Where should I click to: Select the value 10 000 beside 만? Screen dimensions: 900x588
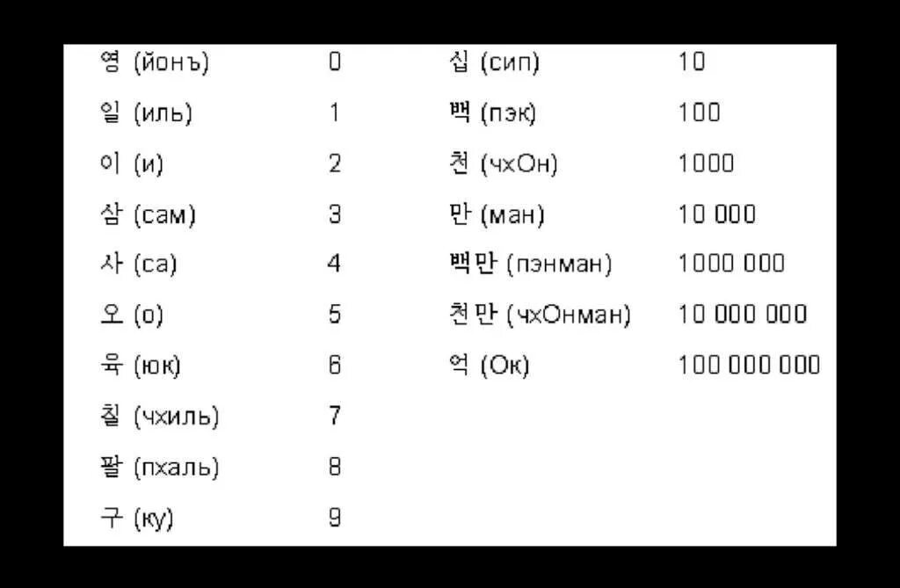point(717,214)
